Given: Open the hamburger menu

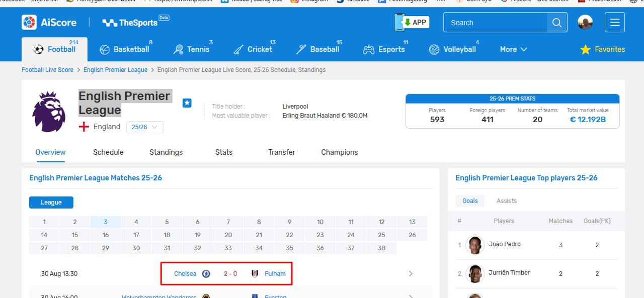Looking at the screenshot, I should pos(615,23).
